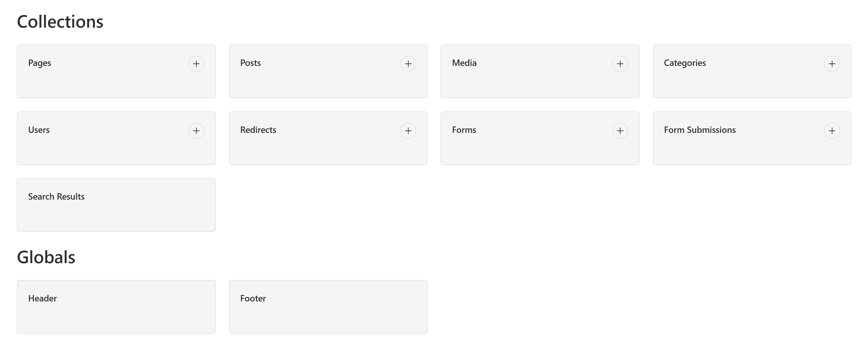Click the add icon on Forms collection
Image resolution: width=868 pixels, height=343 pixels.
(x=620, y=130)
